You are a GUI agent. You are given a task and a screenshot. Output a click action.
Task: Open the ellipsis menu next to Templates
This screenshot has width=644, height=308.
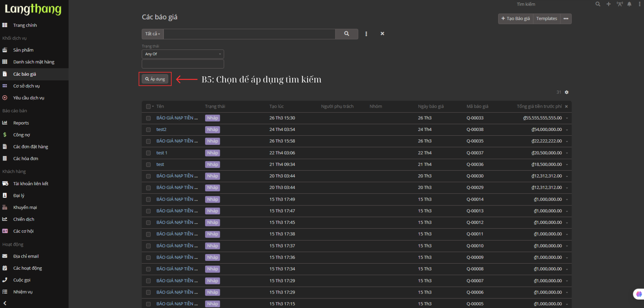point(566,19)
